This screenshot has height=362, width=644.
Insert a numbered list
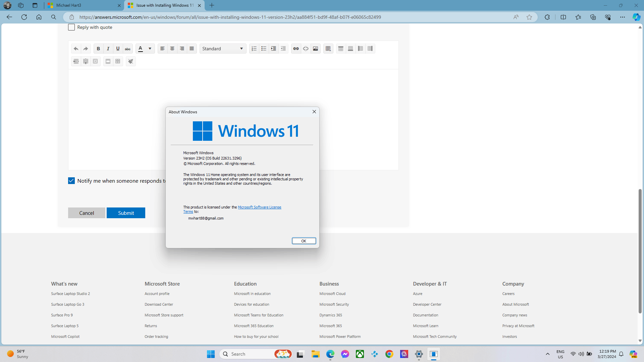(x=254, y=49)
